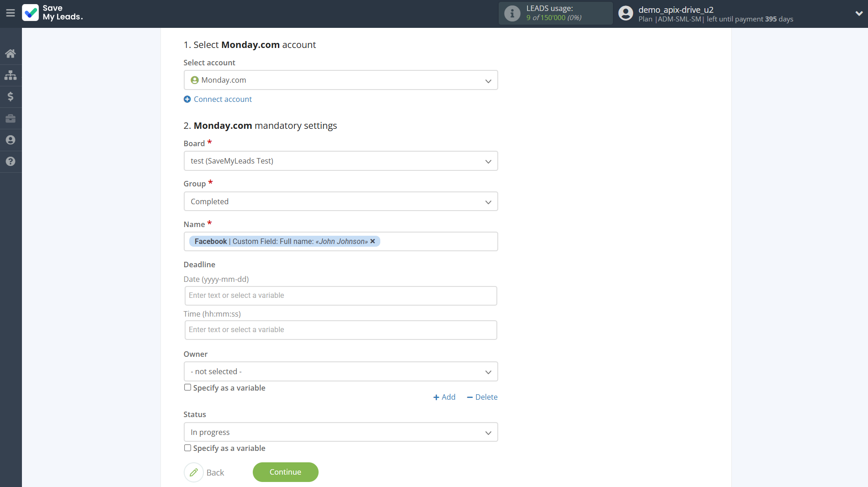
Task: Click the billing dollar icon in sidebar
Action: coord(11,96)
